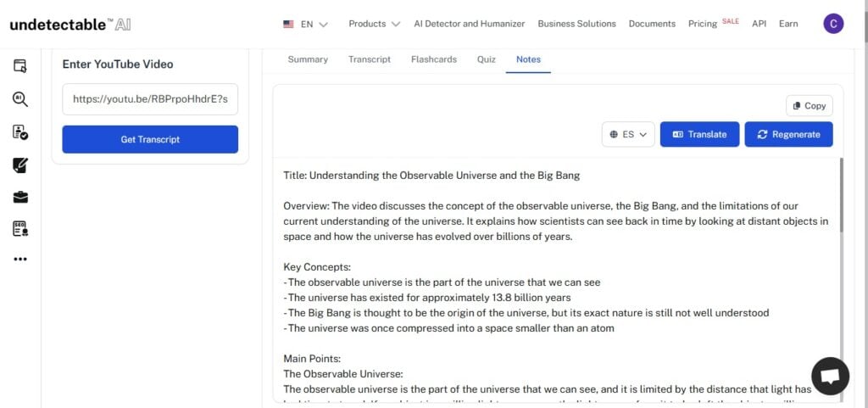Expand the EN language dropdown
The image size is (868, 408).
(314, 25)
